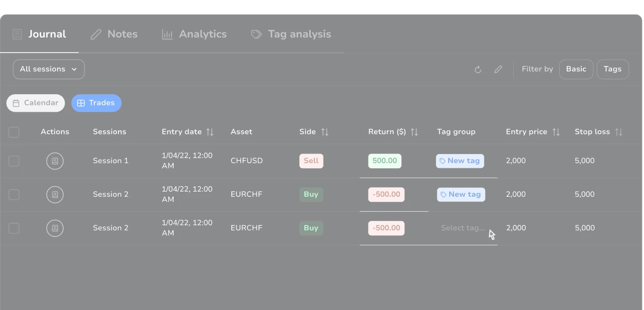Viewport: 644px width, 310px height.
Task: Go to the Tag analysis tab
Action: tap(291, 35)
